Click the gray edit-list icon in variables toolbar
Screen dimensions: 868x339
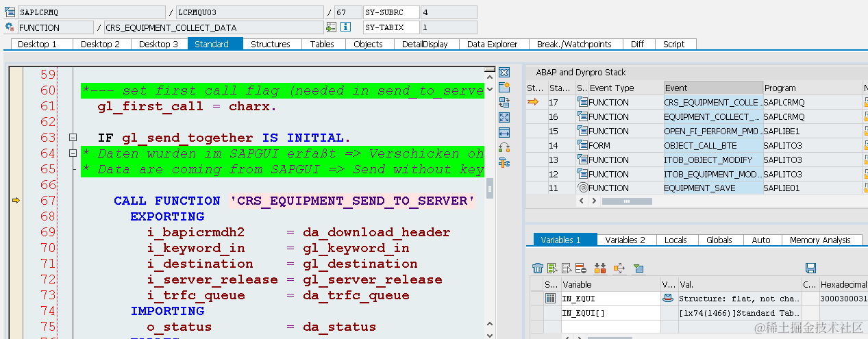point(567,268)
